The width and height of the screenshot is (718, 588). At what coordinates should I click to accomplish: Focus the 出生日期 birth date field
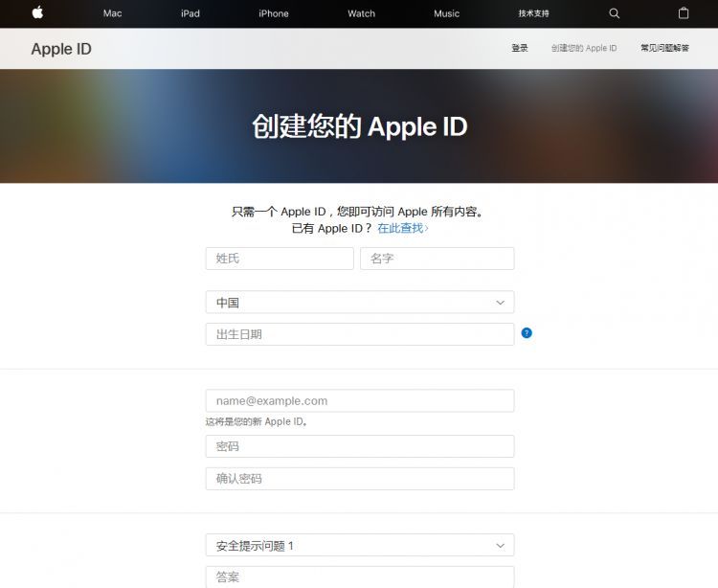360,334
